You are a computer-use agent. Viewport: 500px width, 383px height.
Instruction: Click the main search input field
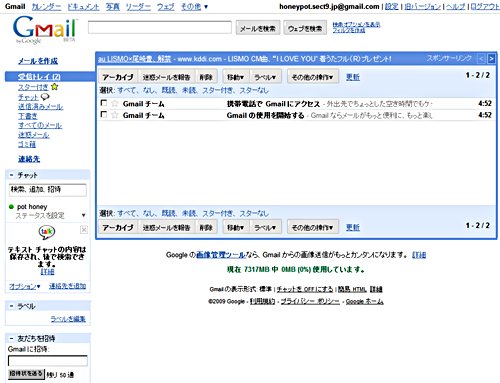(x=160, y=28)
